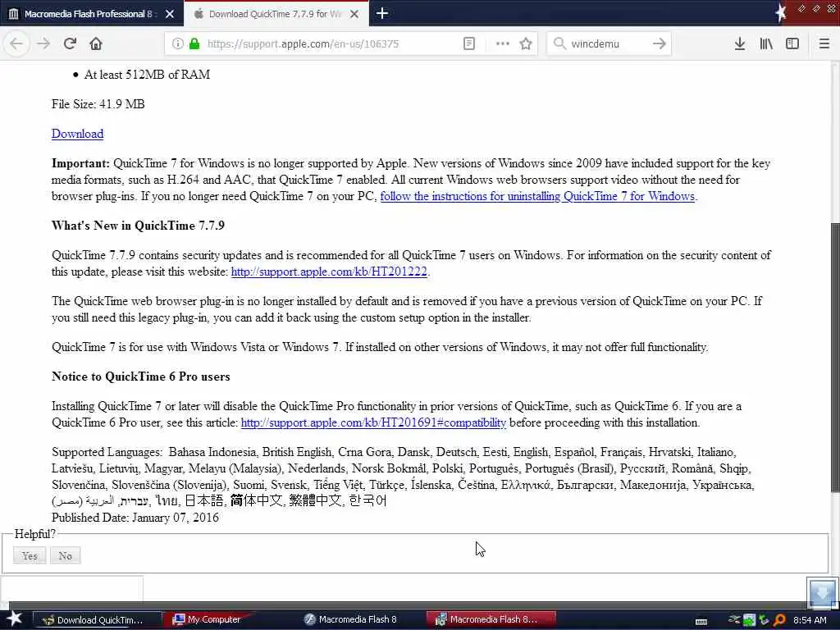Go back to the previous page
This screenshot has height=630, width=840.
pos(16,43)
